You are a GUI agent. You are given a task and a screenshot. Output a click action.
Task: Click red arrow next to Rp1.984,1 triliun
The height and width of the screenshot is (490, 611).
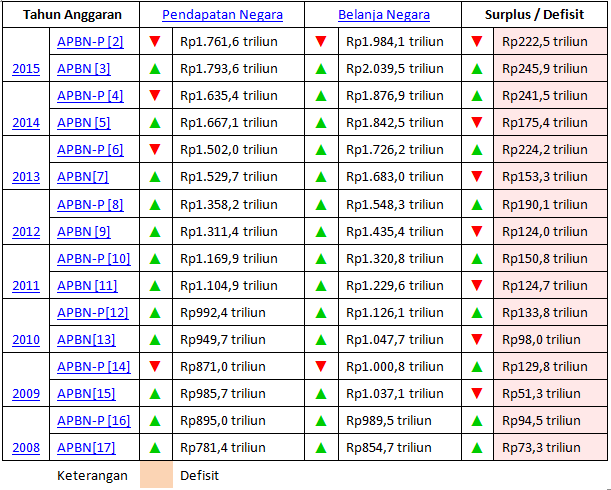pyautogui.click(x=321, y=42)
